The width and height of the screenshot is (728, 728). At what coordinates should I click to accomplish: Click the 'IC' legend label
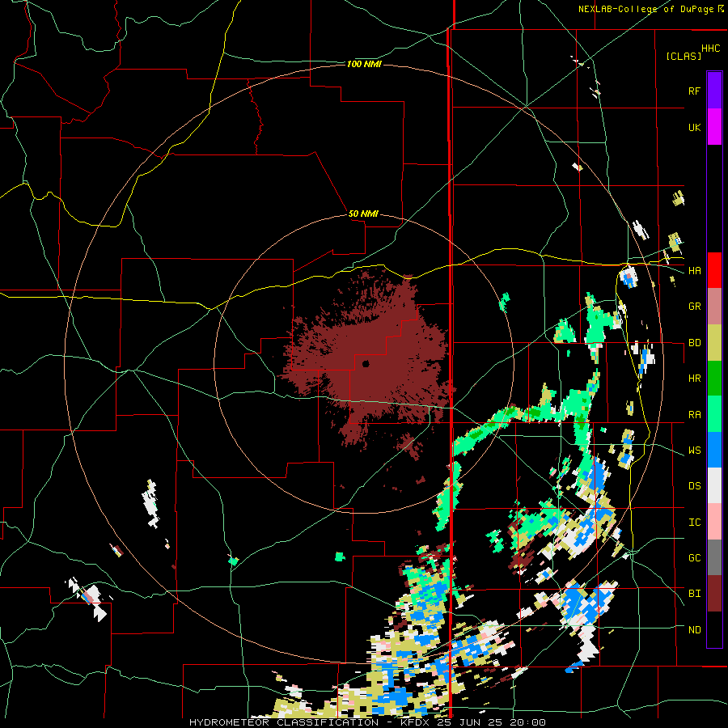[694, 523]
